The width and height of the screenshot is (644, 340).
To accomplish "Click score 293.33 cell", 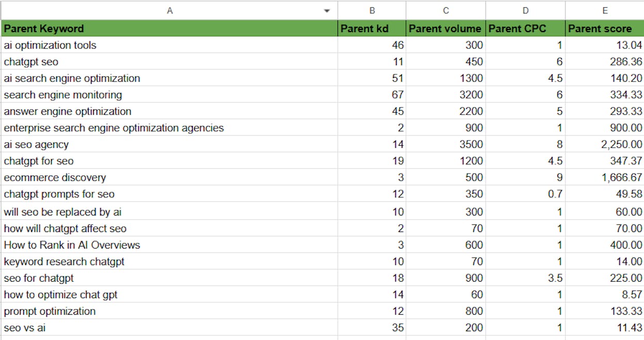I will tap(605, 111).
